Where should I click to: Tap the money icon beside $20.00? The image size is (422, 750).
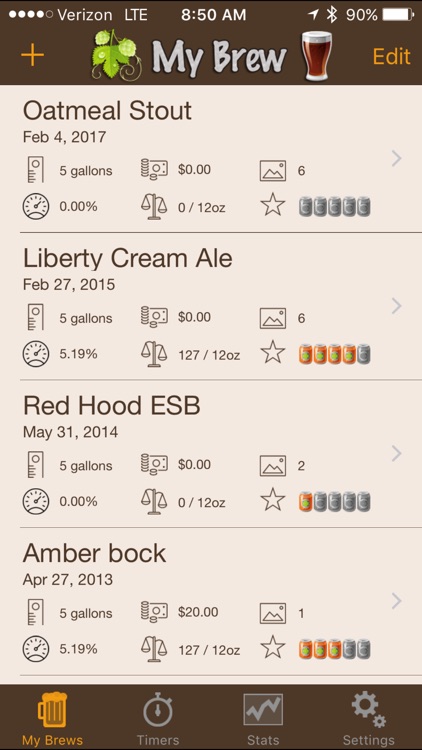click(x=154, y=612)
